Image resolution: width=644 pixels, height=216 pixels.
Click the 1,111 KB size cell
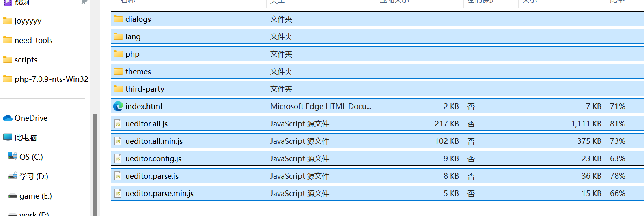pos(586,124)
